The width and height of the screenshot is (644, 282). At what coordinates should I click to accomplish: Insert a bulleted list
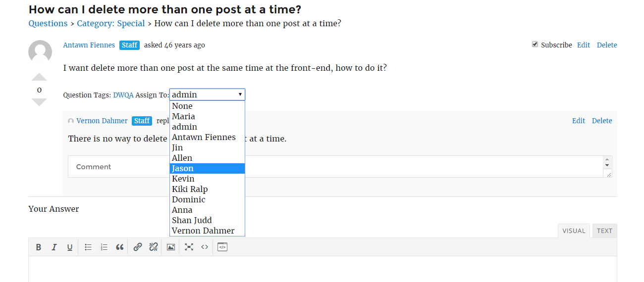(x=88, y=247)
